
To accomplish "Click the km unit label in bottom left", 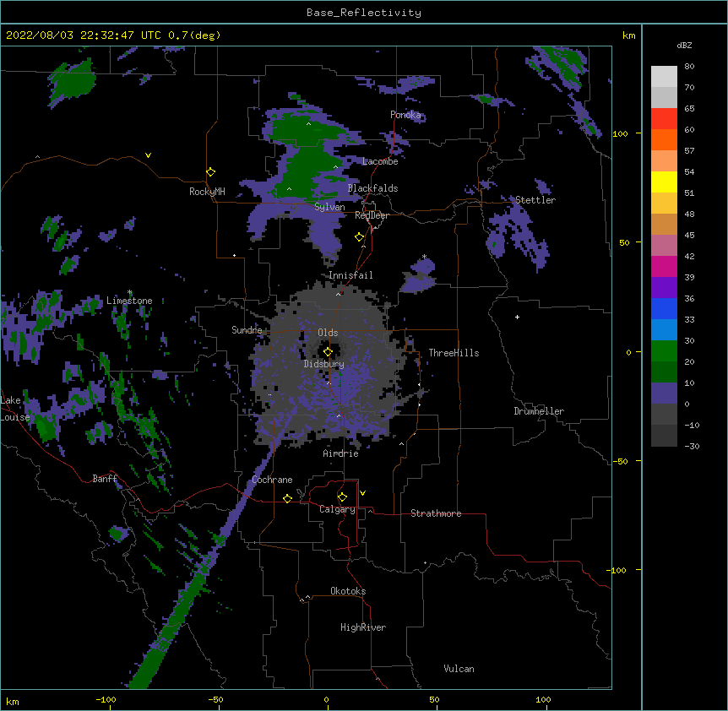I will [x=13, y=702].
